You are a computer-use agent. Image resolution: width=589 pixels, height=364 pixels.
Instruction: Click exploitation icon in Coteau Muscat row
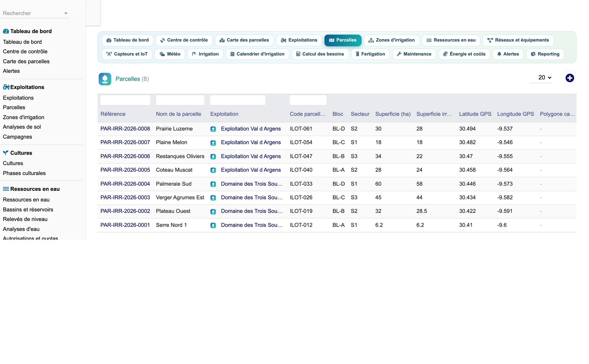[213, 170]
